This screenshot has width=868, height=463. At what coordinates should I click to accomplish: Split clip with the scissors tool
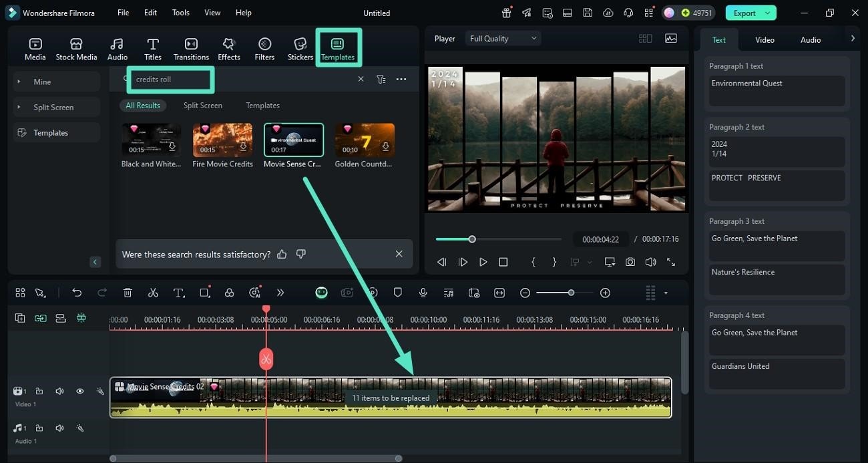point(153,293)
